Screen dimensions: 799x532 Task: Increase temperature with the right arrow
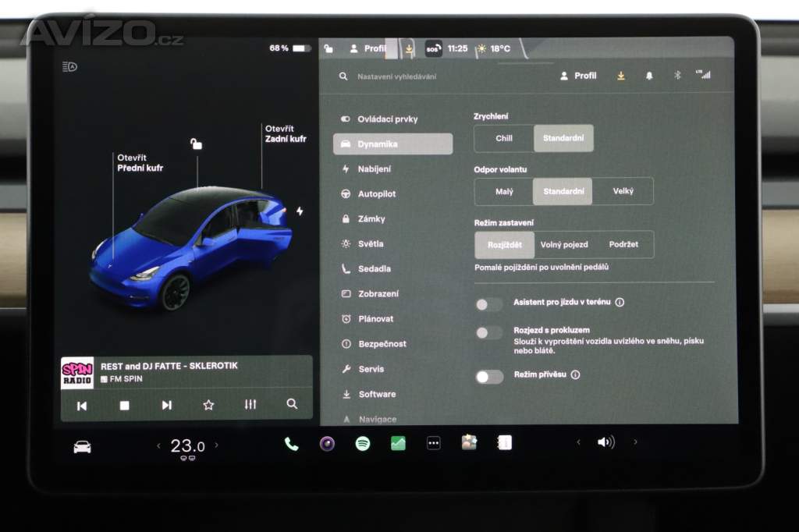pos(217,445)
